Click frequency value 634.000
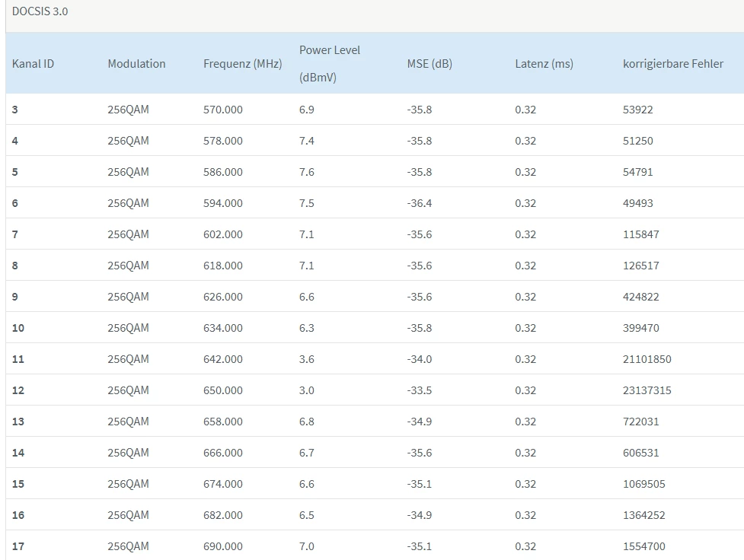 click(223, 328)
